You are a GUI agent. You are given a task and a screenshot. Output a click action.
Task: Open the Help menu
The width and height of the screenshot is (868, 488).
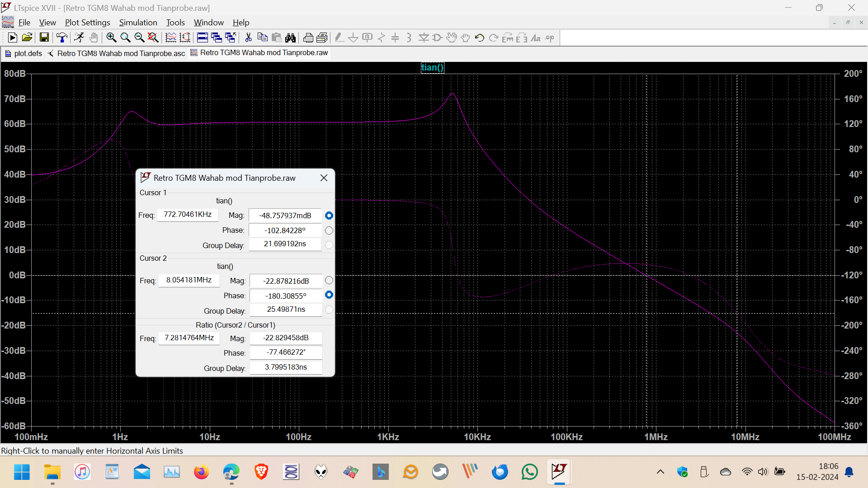241,23
